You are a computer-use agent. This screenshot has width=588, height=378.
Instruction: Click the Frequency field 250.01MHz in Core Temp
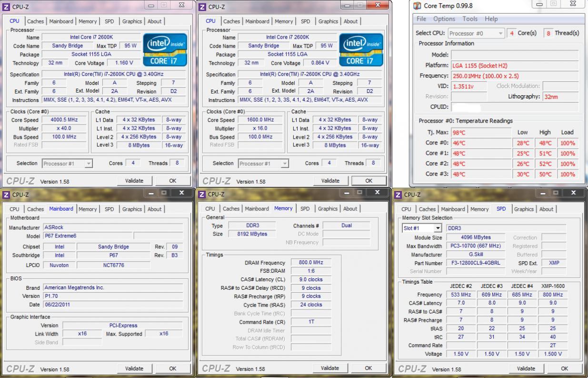coord(515,76)
